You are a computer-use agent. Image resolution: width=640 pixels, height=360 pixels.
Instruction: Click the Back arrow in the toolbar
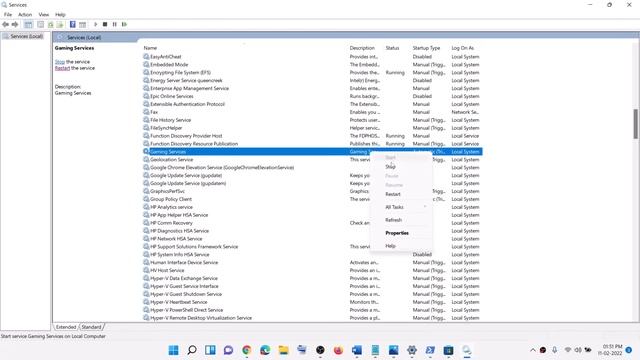6,24
